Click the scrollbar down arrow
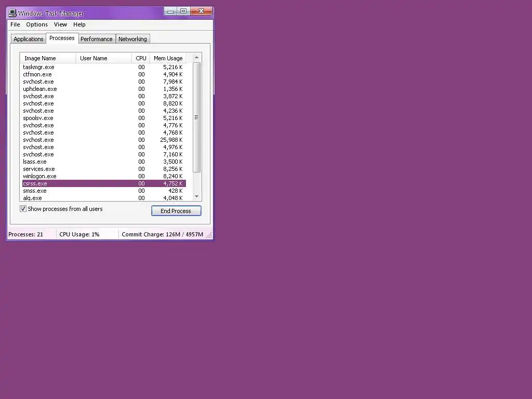 pos(196,196)
